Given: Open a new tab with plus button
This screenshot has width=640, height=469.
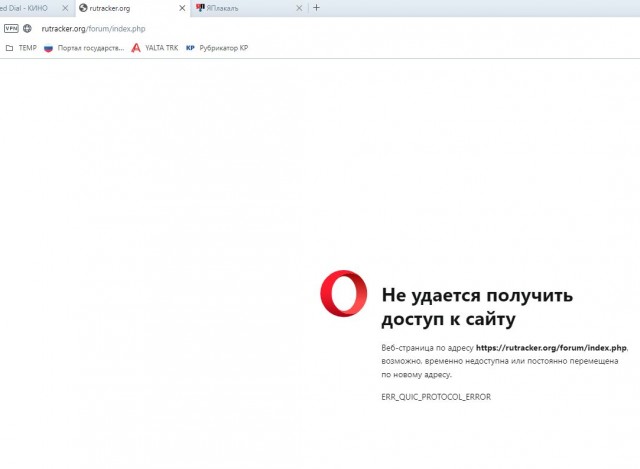Looking at the screenshot, I should point(316,8).
